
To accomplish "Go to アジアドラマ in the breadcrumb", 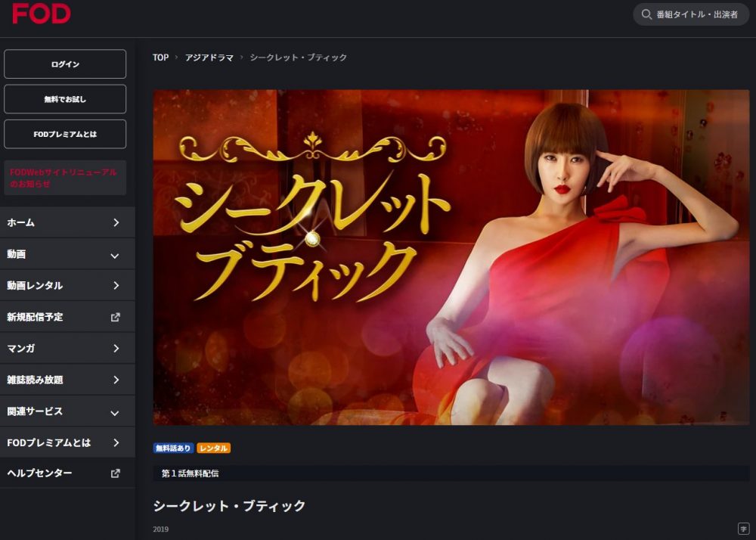I will (x=209, y=57).
